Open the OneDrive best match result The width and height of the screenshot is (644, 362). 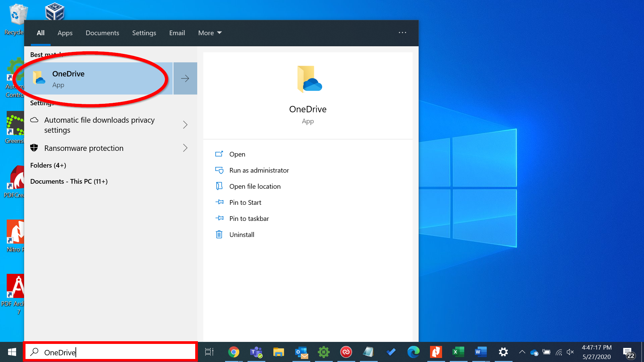(x=99, y=78)
